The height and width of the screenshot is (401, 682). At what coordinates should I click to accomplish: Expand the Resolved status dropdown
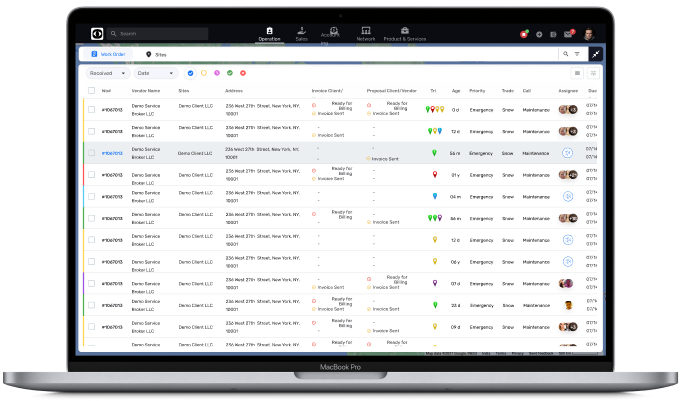coord(107,73)
